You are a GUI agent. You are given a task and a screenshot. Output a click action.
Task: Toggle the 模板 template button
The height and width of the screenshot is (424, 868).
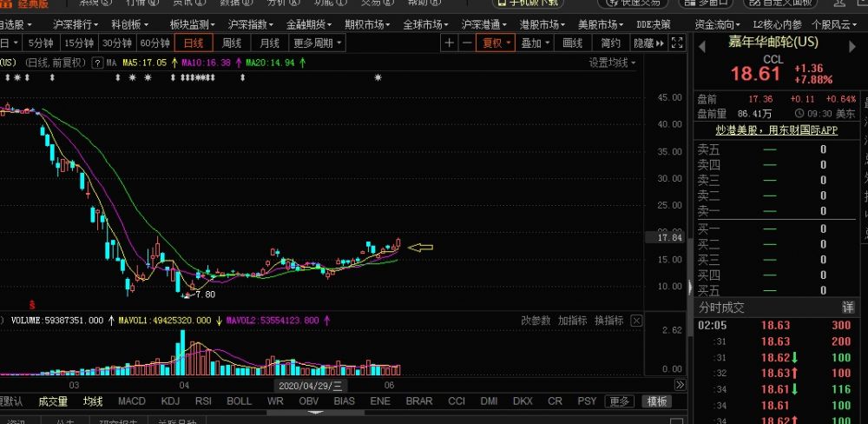click(x=656, y=401)
